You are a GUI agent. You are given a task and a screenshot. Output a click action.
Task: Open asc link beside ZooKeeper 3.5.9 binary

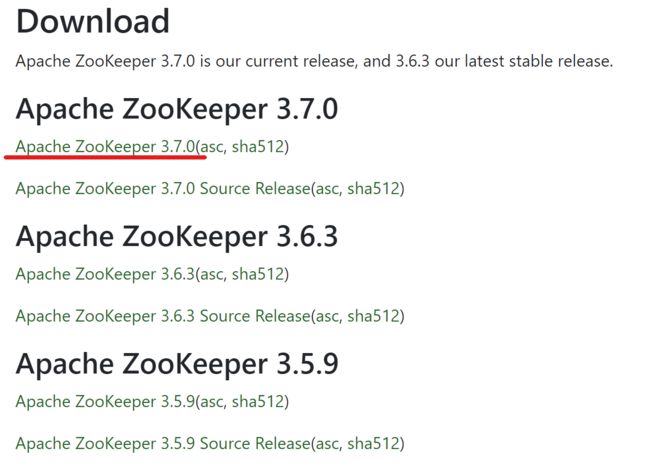point(211,401)
